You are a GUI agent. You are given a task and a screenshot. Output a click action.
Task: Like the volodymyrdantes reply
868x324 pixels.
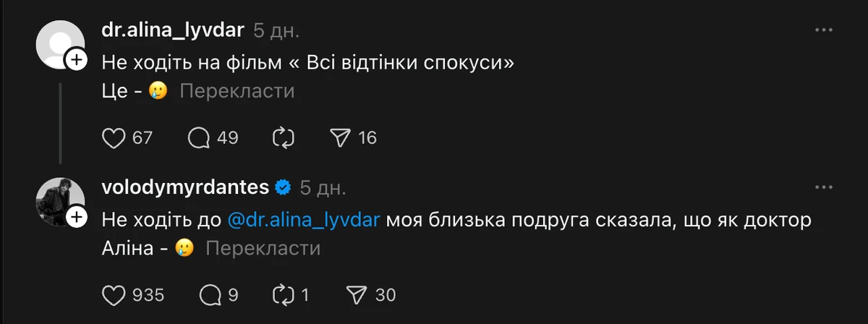pos(114,294)
